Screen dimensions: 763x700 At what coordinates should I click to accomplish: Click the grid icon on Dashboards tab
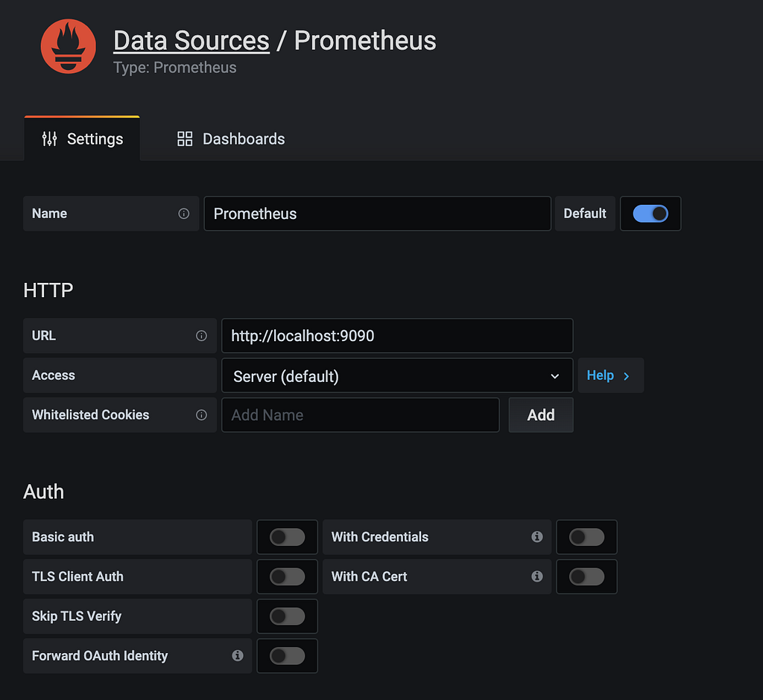pyautogui.click(x=185, y=139)
